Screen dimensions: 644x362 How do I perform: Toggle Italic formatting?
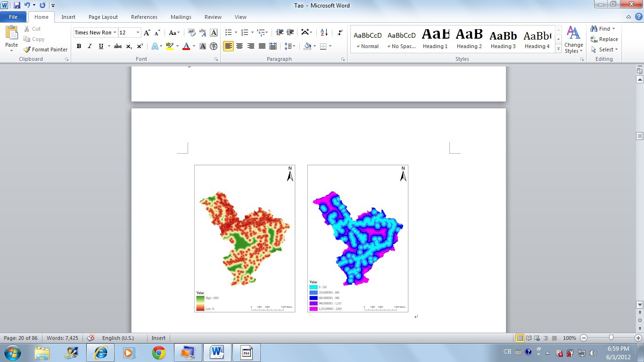pyautogui.click(x=90, y=46)
